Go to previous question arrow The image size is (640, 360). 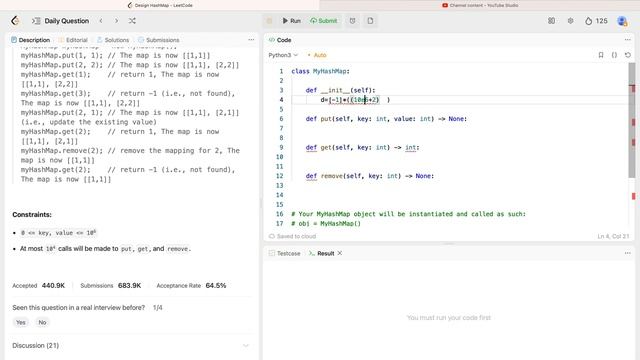[101, 21]
